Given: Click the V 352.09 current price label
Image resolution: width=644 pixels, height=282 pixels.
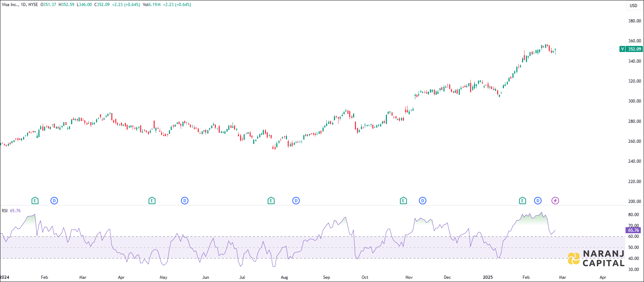Looking at the screenshot, I should (631, 49).
